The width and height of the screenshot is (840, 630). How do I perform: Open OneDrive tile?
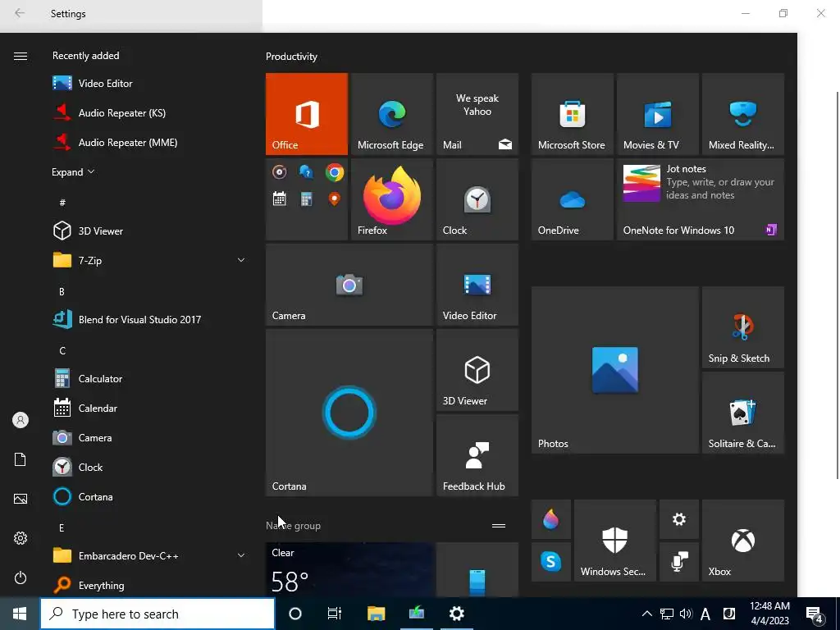pyautogui.click(x=572, y=199)
